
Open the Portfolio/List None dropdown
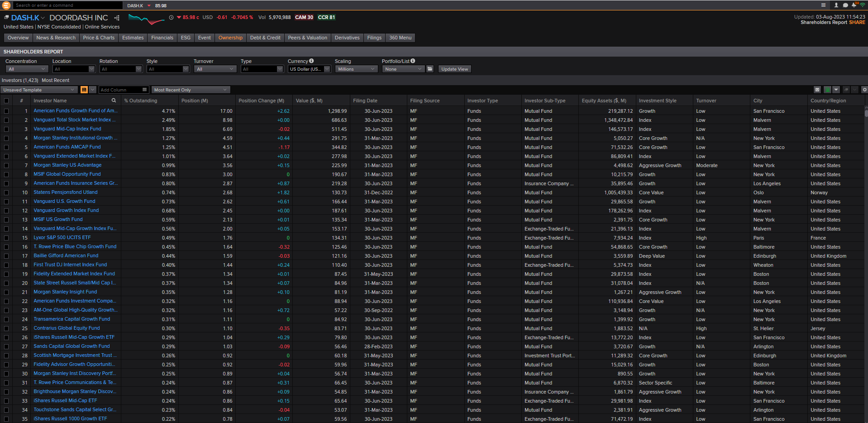click(403, 69)
